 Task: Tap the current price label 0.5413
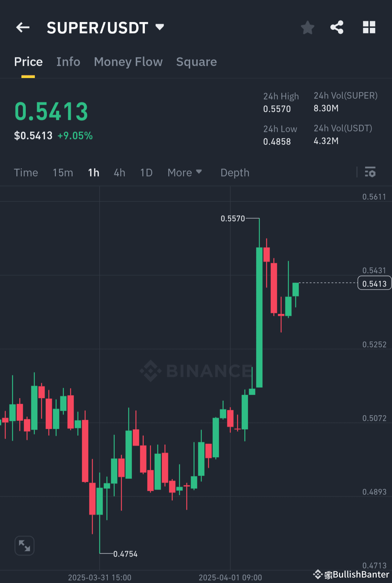(x=374, y=283)
